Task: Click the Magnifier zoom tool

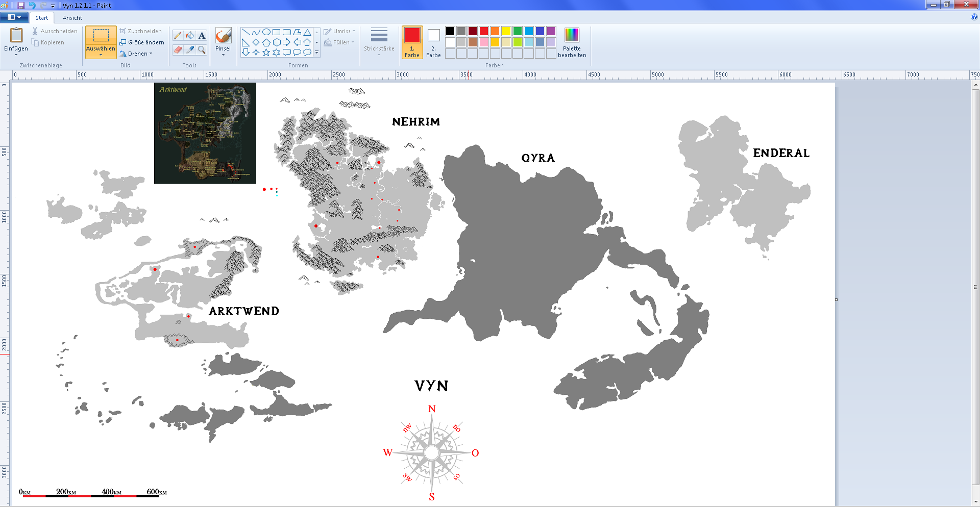Action: pos(202,49)
